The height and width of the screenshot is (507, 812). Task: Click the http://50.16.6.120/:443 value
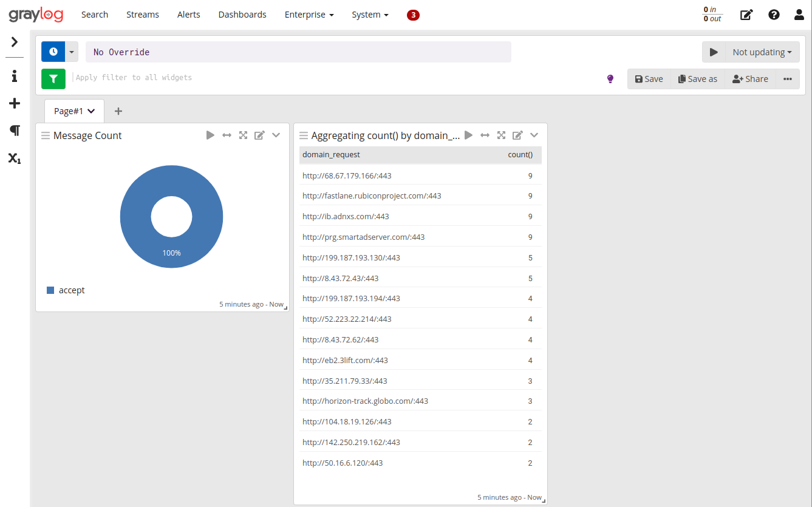343,463
